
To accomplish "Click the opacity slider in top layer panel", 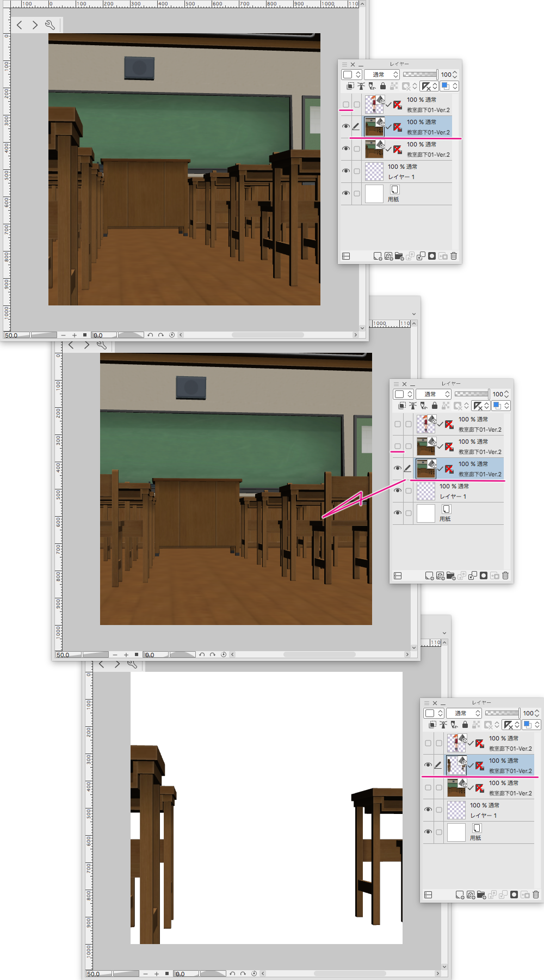I will [420, 74].
